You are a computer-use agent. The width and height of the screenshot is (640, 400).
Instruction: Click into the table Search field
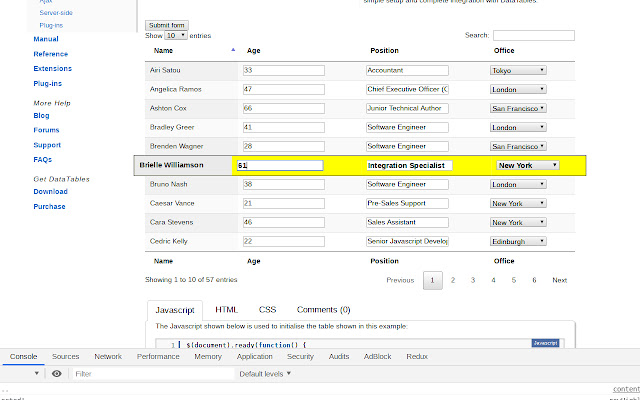[534, 36]
